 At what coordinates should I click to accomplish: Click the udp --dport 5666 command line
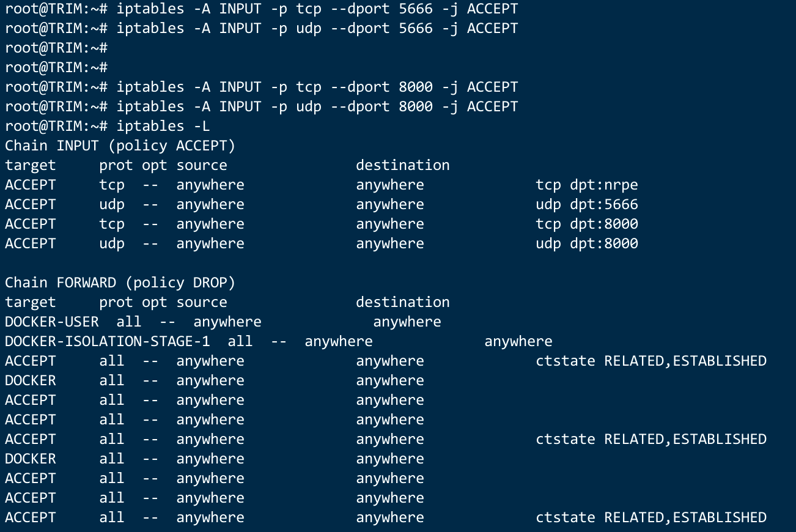[x=262, y=29]
